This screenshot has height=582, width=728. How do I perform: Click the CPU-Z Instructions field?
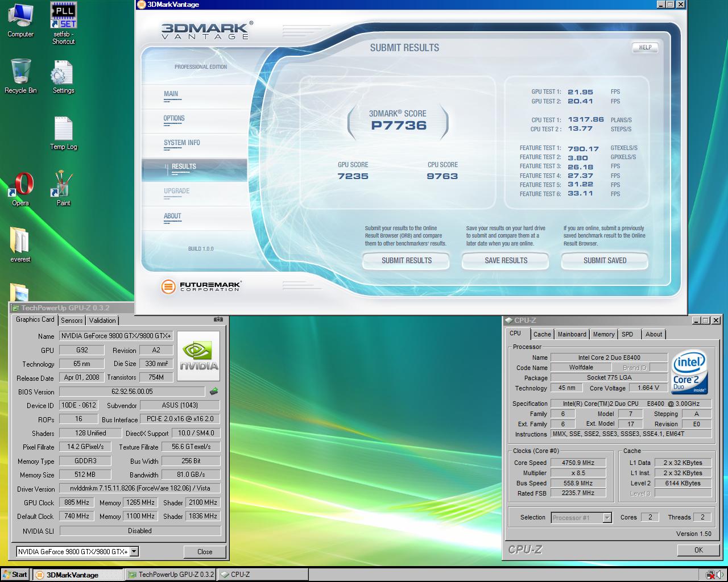pyautogui.click(x=631, y=434)
